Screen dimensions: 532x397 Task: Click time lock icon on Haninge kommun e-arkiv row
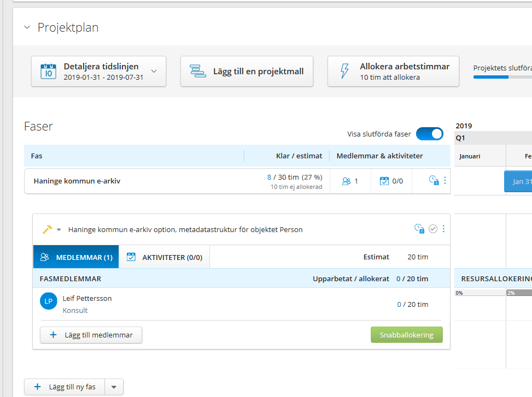coord(434,180)
